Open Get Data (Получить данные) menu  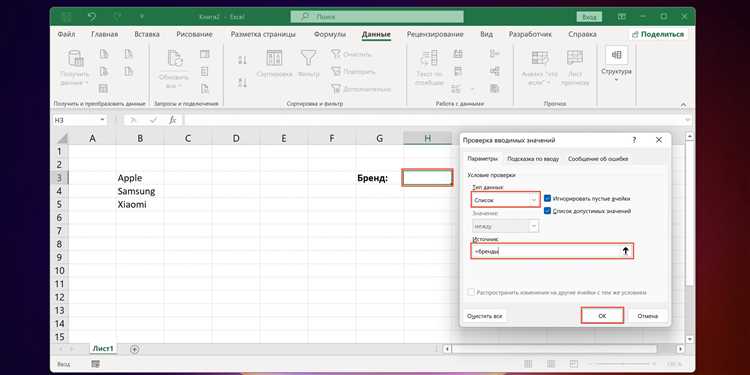click(75, 68)
